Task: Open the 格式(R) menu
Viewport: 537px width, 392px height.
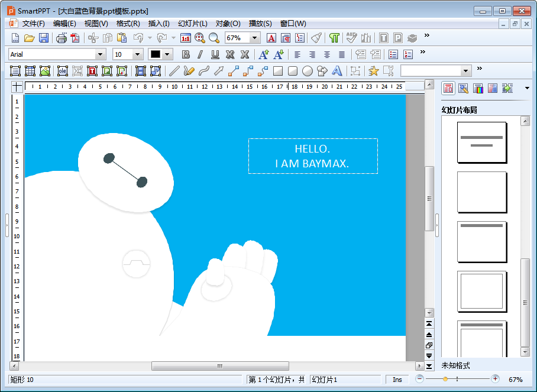Action: coord(128,24)
